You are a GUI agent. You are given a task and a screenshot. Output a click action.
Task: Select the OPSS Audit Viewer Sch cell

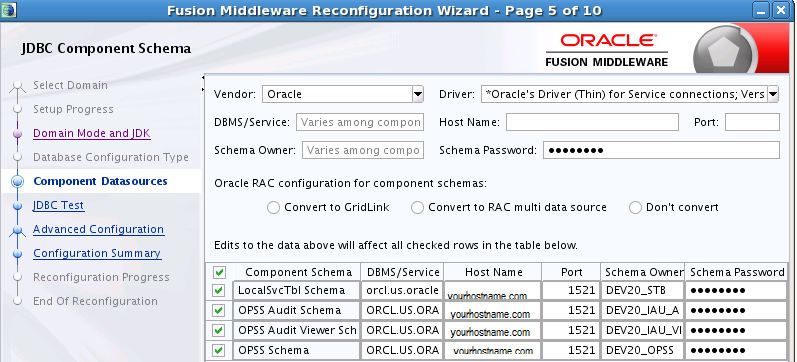297,330
